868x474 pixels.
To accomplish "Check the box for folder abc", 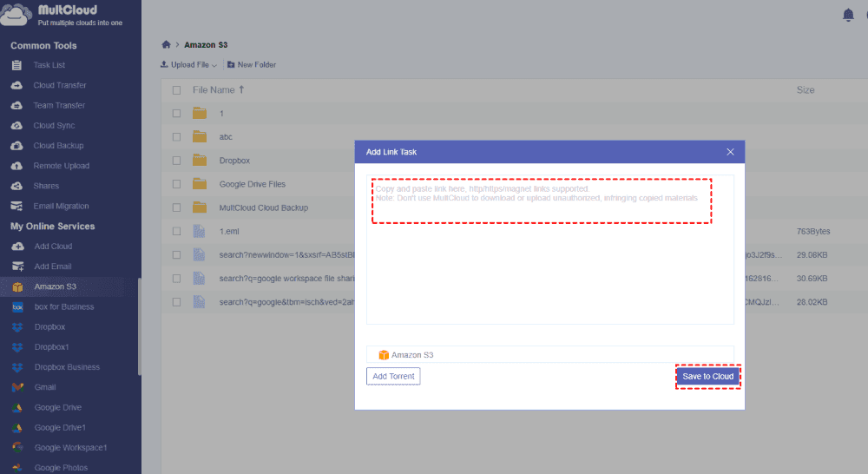I will [x=176, y=137].
